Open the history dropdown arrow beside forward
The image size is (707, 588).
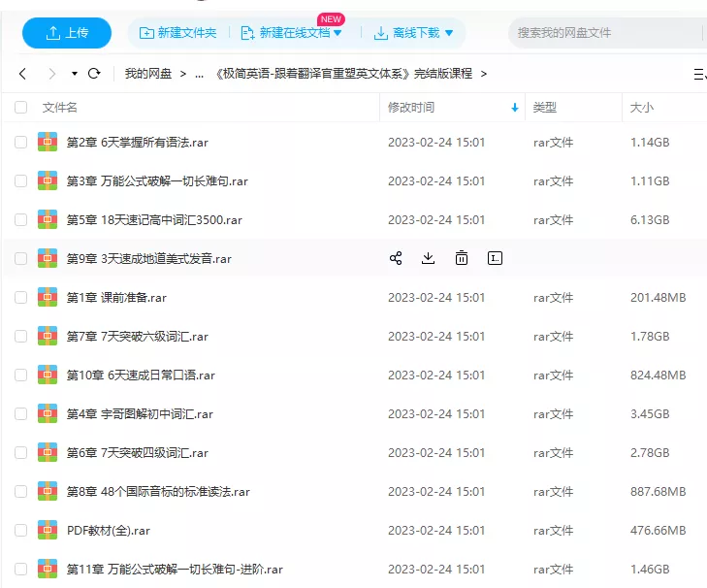[x=75, y=74]
